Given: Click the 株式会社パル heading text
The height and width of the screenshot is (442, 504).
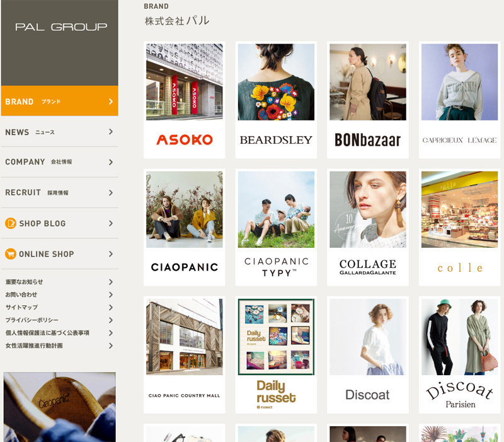Looking at the screenshot, I should point(177,21).
